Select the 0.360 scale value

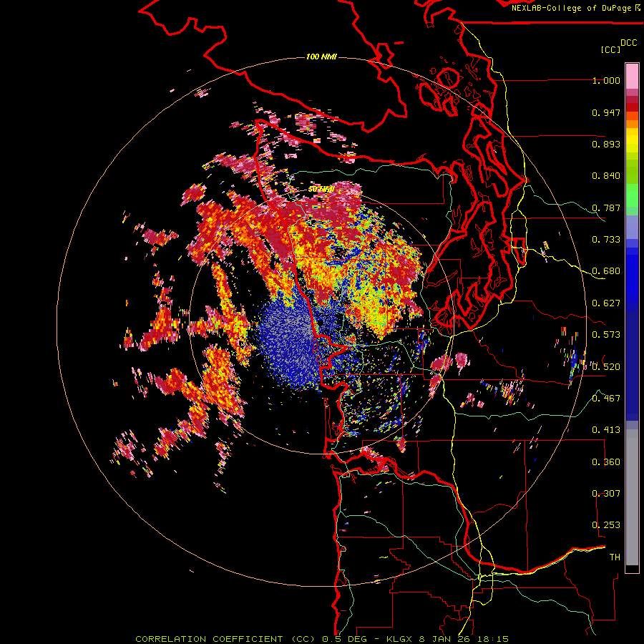click(606, 462)
